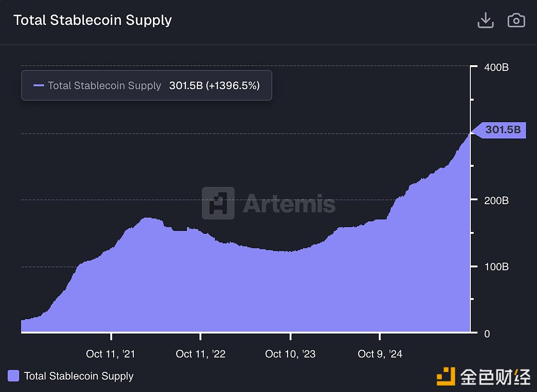
Task: Click the purple legend color swatch
Action: point(14,376)
